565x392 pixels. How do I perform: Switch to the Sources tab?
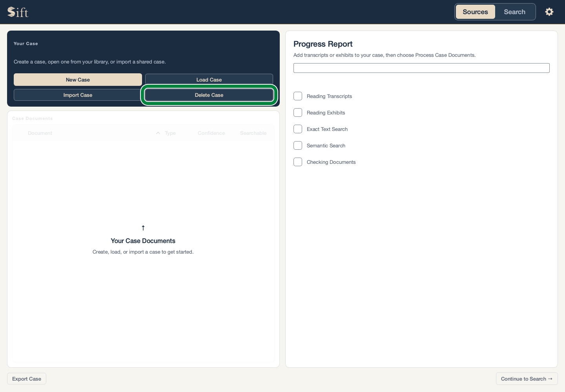(475, 12)
